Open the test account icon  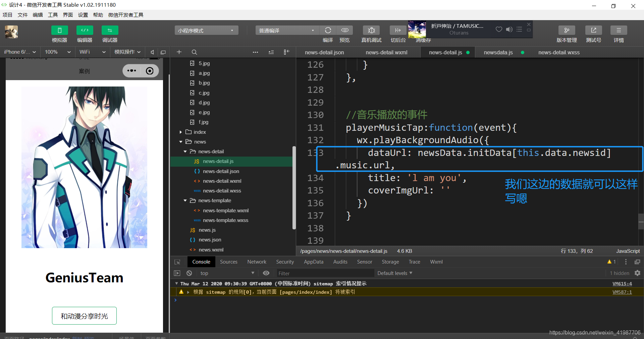(593, 30)
